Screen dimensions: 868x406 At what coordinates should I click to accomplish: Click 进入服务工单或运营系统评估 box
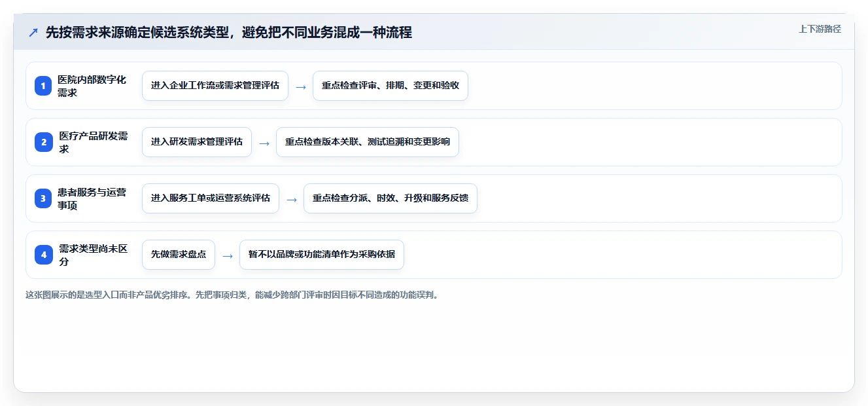(x=211, y=198)
